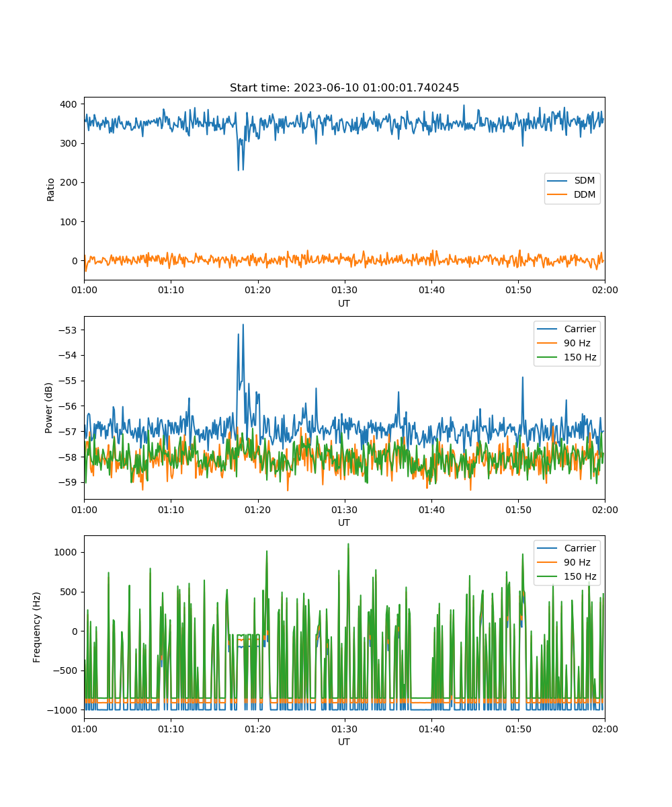Click the −500 tick on the Frequency axis
This screenshot has height=807, width=672.
pyautogui.click(x=66, y=670)
